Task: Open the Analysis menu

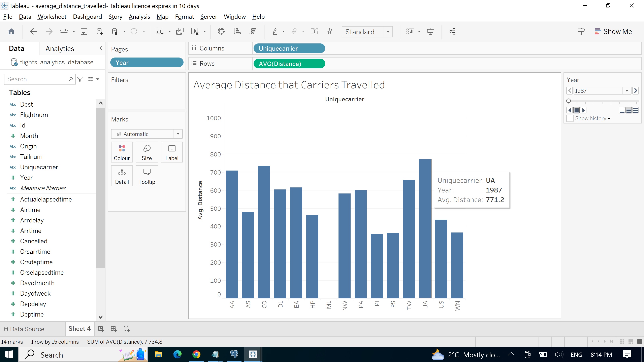Action: point(139,16)
